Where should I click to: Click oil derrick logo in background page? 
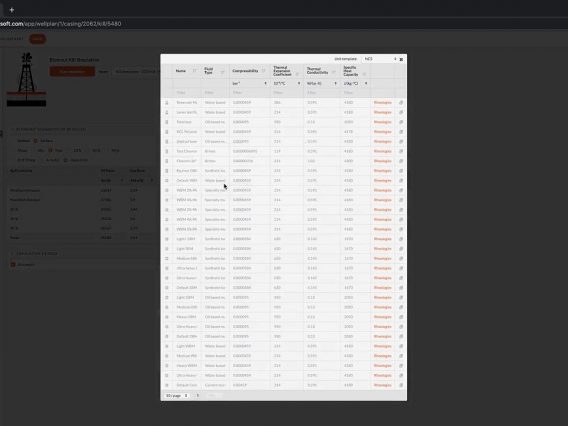point(26,79)
